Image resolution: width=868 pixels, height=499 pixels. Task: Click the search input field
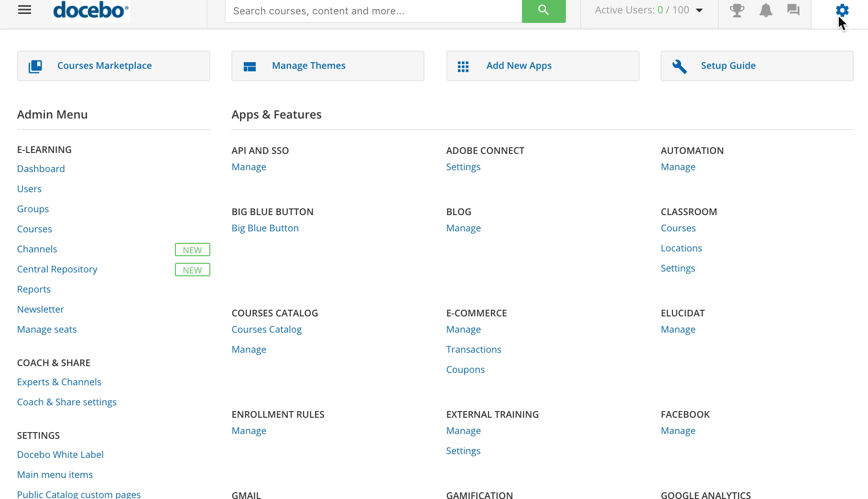tap(373, 10)
